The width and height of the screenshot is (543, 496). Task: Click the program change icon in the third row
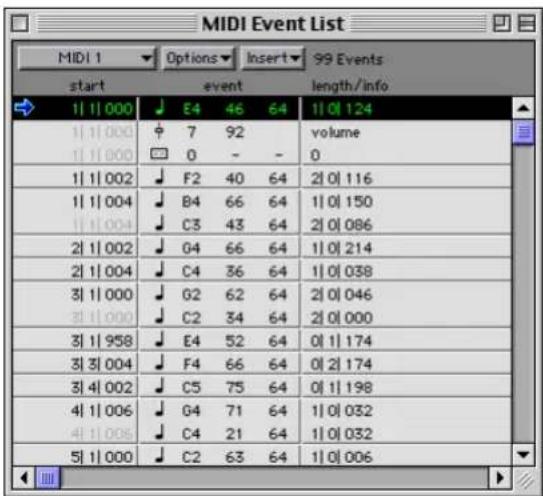tap(159, 154)
